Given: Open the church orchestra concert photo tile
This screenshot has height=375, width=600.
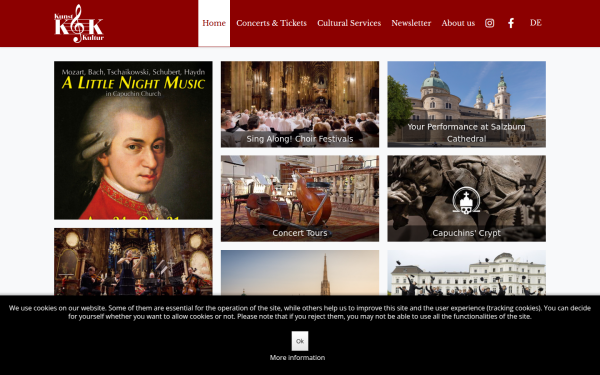Looking at the screenshot, I should (x=133, y=262).
